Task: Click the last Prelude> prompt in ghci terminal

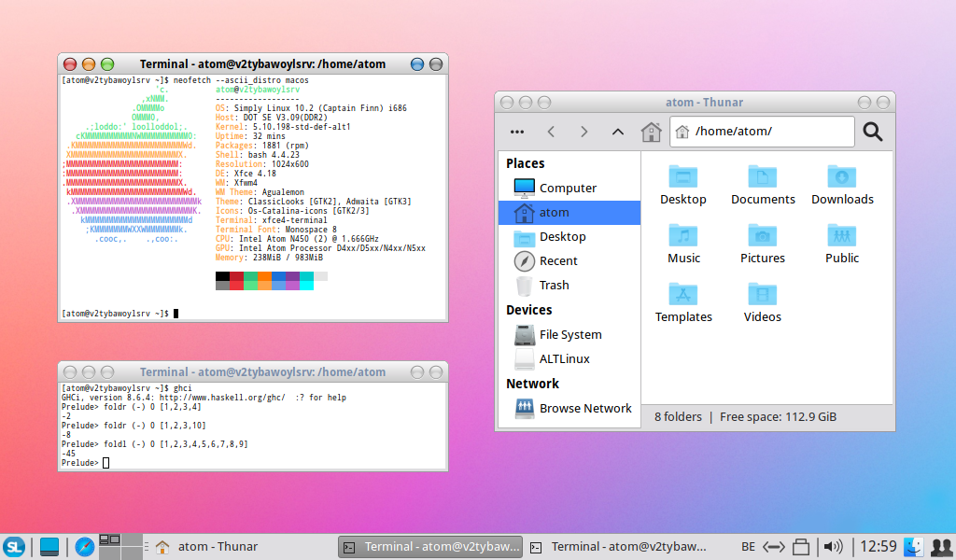Action: pyautogui.click(x=85, y=463)
